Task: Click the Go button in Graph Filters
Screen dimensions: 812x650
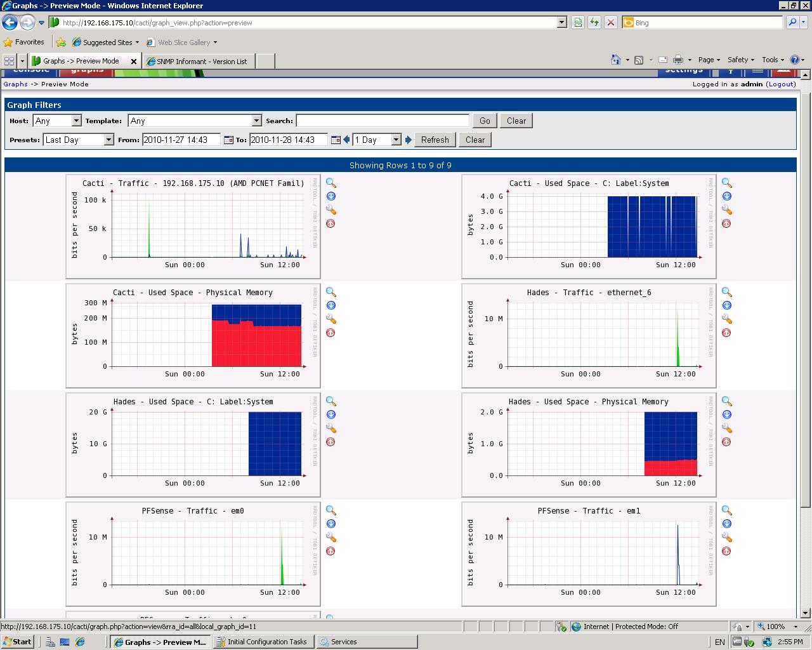Action: point(485,121)
